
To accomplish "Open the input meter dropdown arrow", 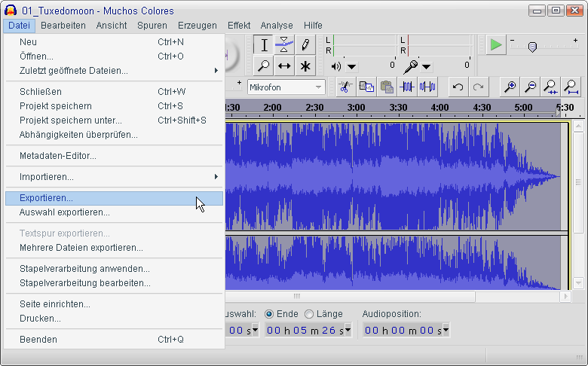I will (x=426, y=67).
